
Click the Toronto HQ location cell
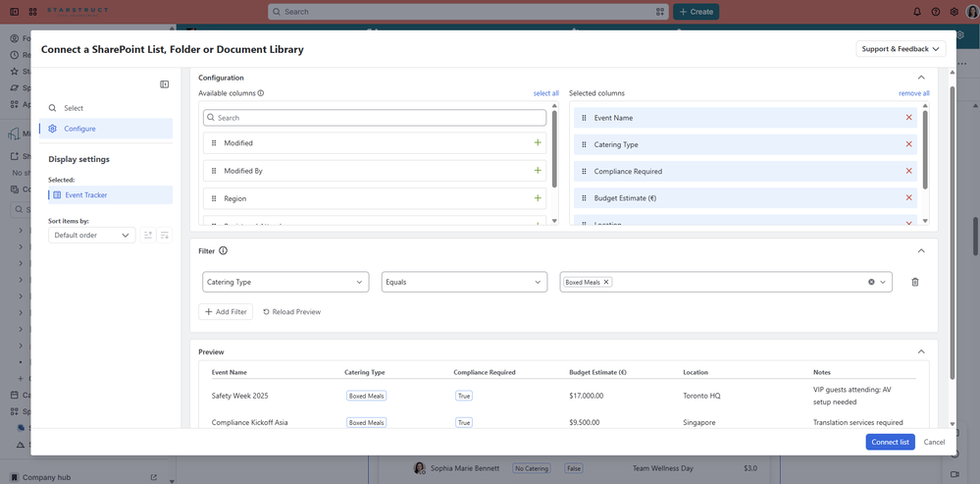[x=701, y=396]
